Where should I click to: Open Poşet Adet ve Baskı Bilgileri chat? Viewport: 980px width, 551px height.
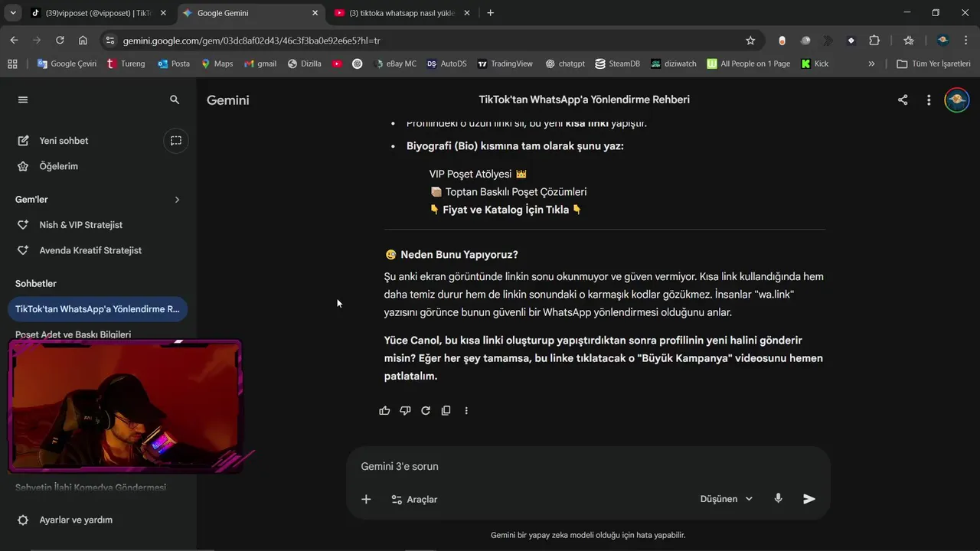(x=73, y=334)
